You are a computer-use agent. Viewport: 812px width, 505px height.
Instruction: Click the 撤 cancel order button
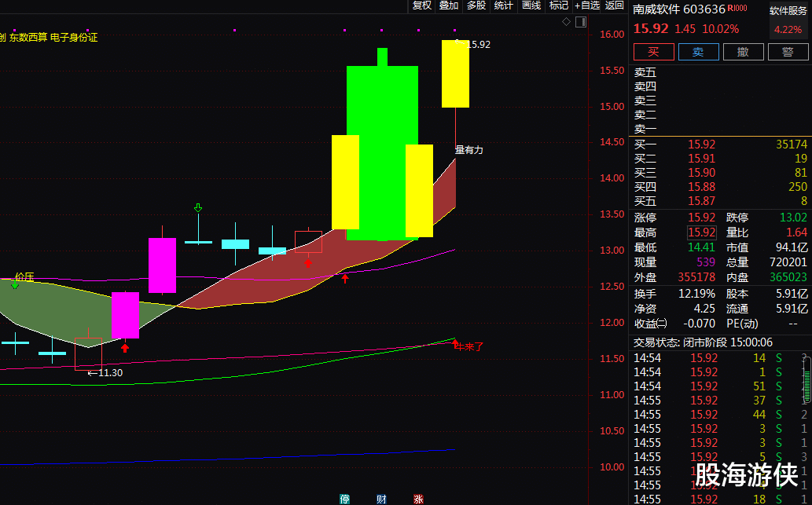(743, 52)
